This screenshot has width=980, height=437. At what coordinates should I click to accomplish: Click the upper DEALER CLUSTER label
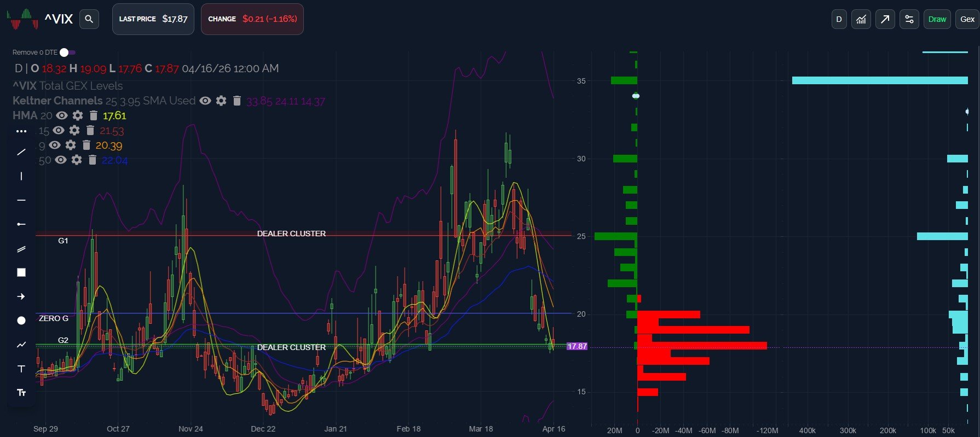pos(291,234)
